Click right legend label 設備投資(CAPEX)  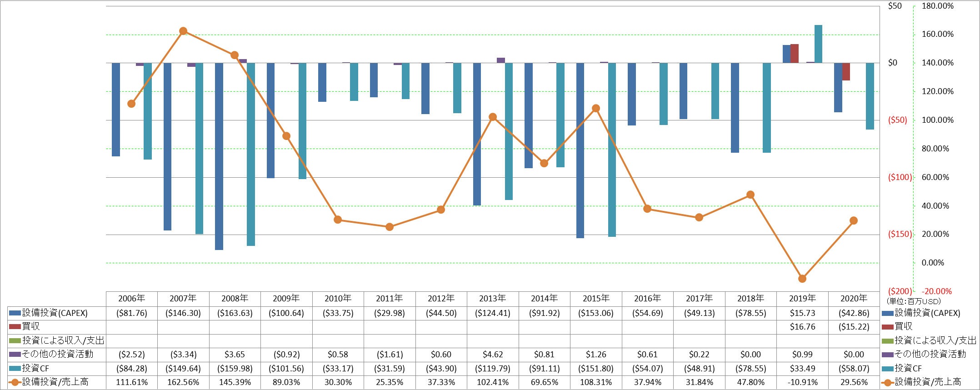click(927, 313)
